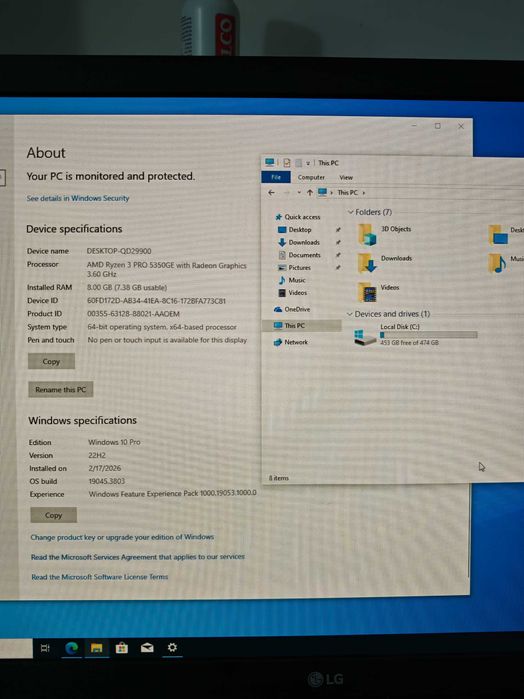The height and width of the screenshot is (699, 524).
Task: Open the Computer ribbon tab
Action: [311, 177]
